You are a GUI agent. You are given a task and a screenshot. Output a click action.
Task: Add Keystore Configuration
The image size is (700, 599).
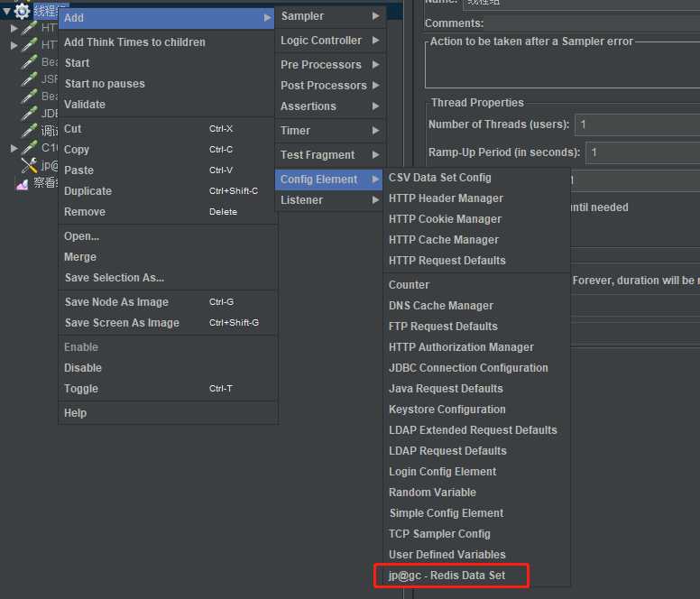click(477, 410)
